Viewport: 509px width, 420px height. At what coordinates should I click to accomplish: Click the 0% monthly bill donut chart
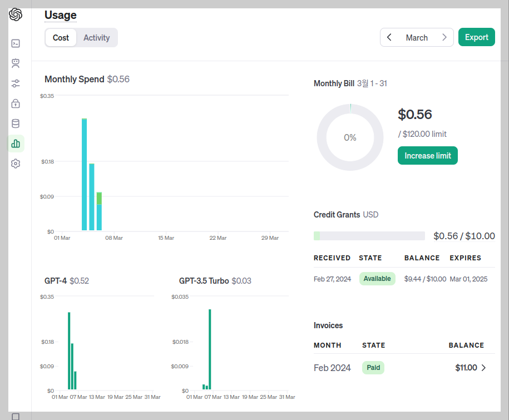click(350, 137)
